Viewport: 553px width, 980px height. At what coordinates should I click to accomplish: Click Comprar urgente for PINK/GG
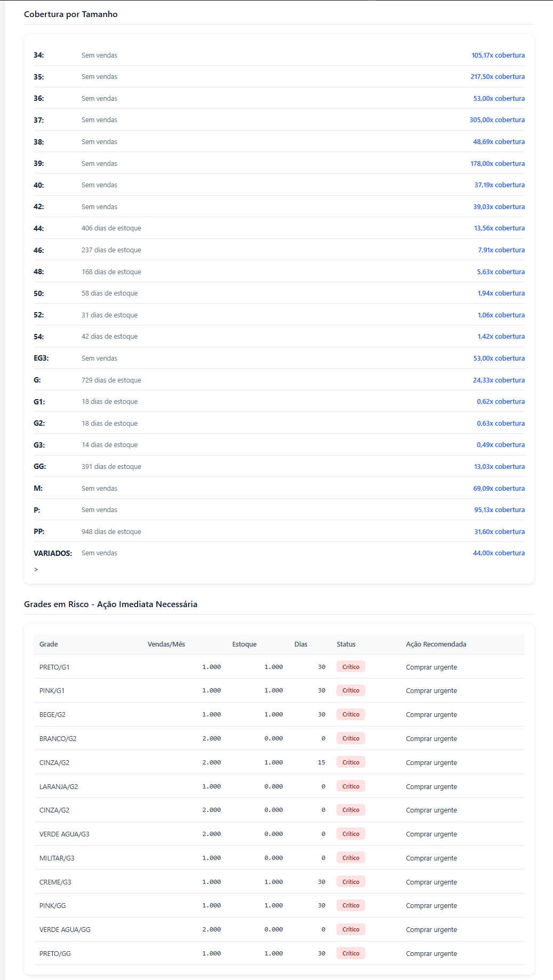(x=431, y=906)
